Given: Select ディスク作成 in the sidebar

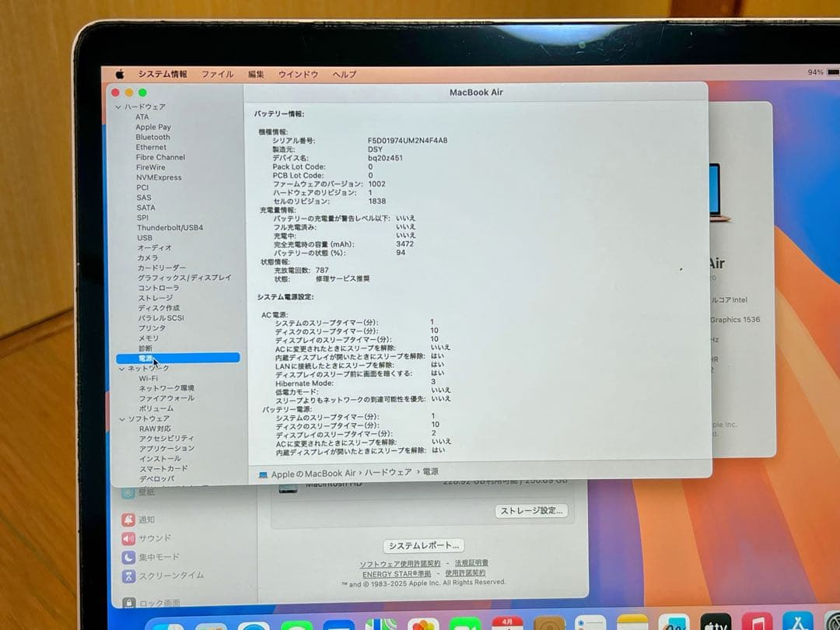Looking at the screenshot, I should point(159,308).
